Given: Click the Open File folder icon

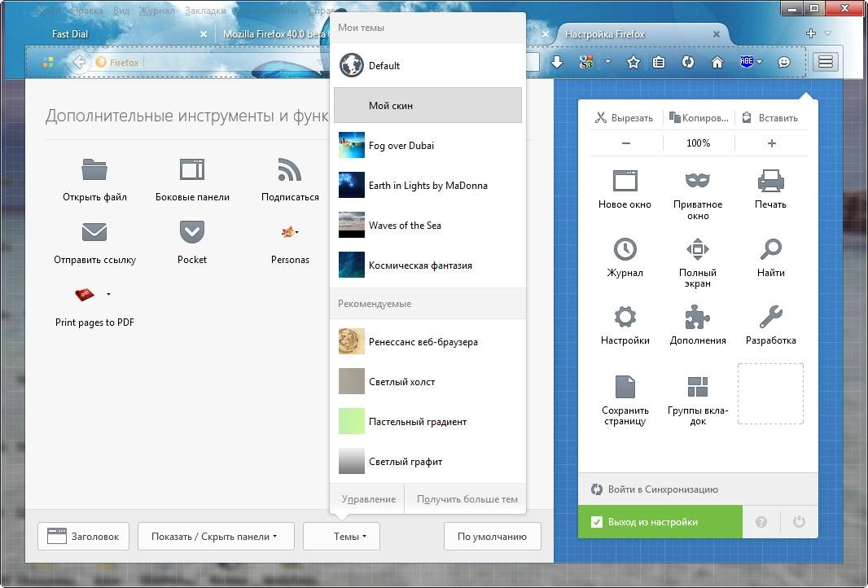Looking at the screenshot, I should (94, 169).
